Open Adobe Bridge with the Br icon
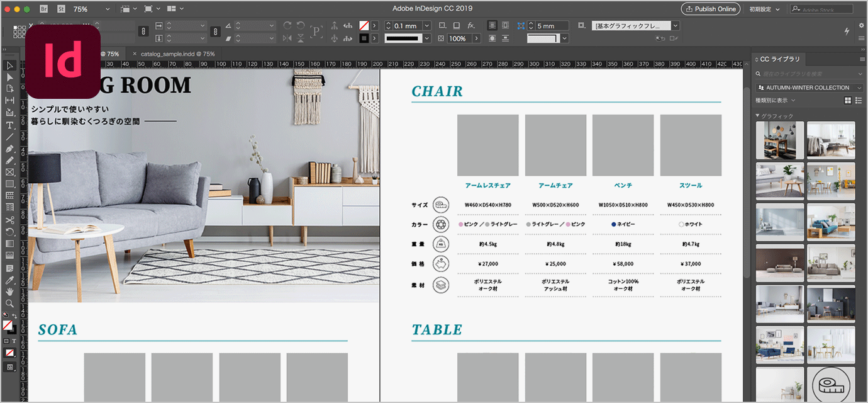This screenshot has height=403, width=868. [44, 9]
